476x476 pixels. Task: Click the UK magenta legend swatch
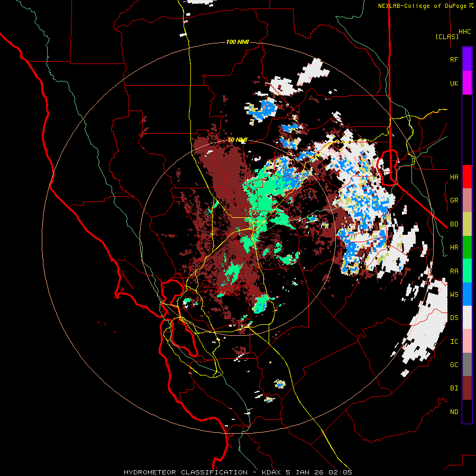click(x=467, y=83)
